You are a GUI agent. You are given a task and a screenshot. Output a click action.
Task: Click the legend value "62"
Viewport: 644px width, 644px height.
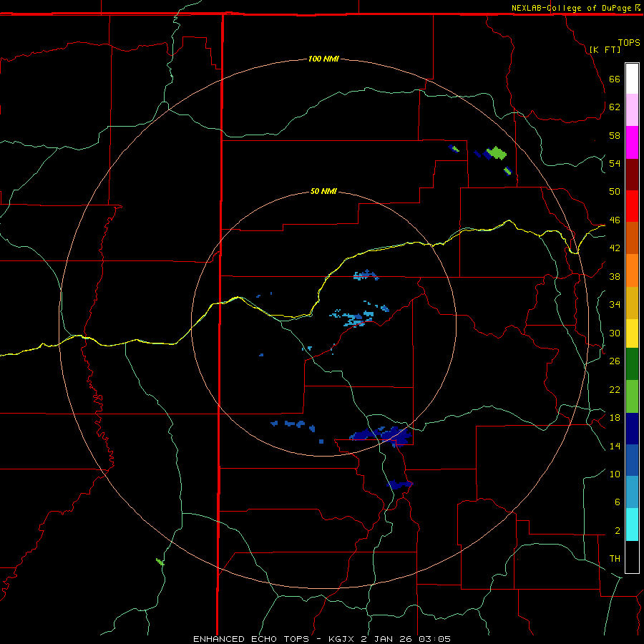click(x=615, y=107)
